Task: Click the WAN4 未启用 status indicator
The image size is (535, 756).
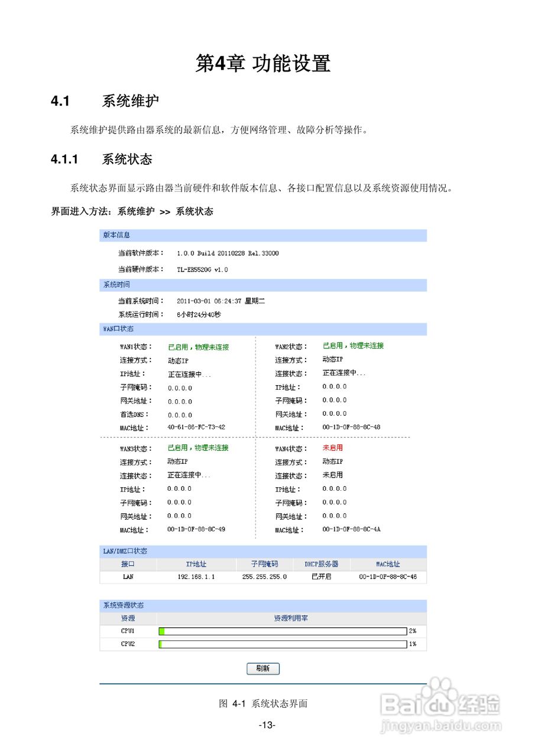Action: pyautogui.click(x=332, y=448)
